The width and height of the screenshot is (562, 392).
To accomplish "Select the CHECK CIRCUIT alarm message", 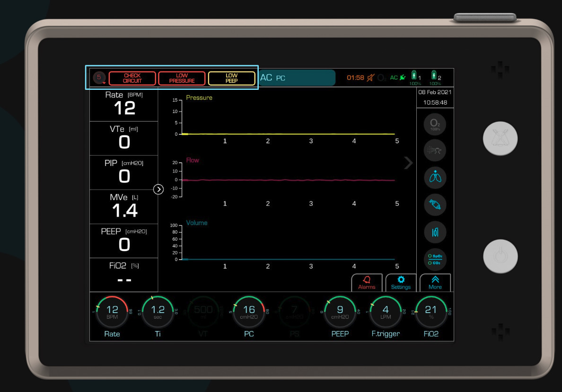I will coord(132,78).
